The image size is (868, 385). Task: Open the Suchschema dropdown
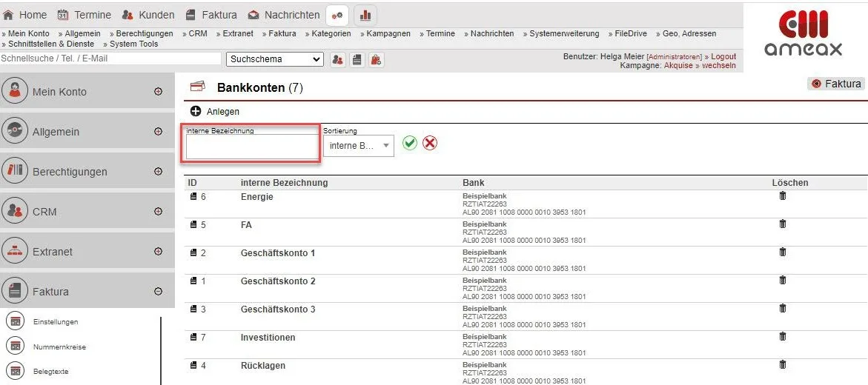click(x=275, y=59)
